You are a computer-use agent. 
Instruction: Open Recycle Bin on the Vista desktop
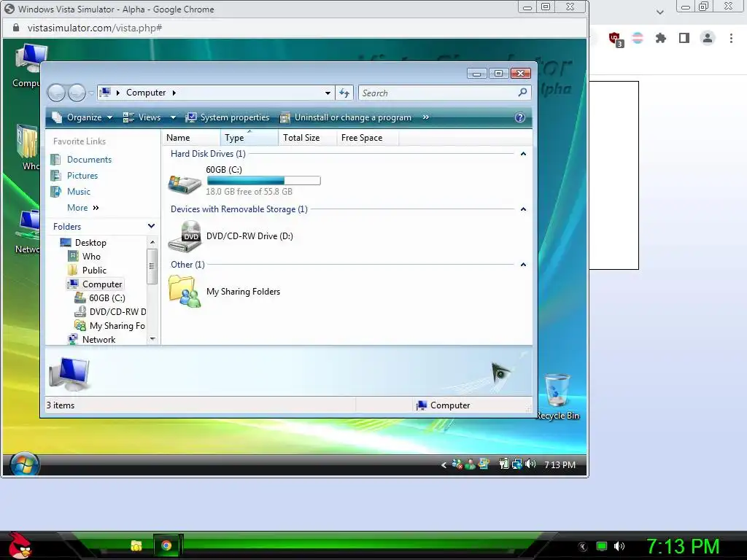click(557, 397)
